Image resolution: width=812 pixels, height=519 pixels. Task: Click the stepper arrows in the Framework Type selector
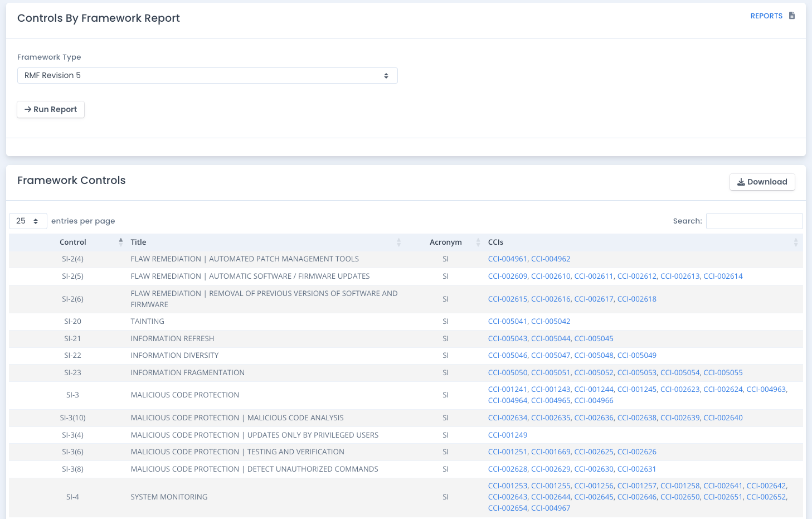(387, 75)
